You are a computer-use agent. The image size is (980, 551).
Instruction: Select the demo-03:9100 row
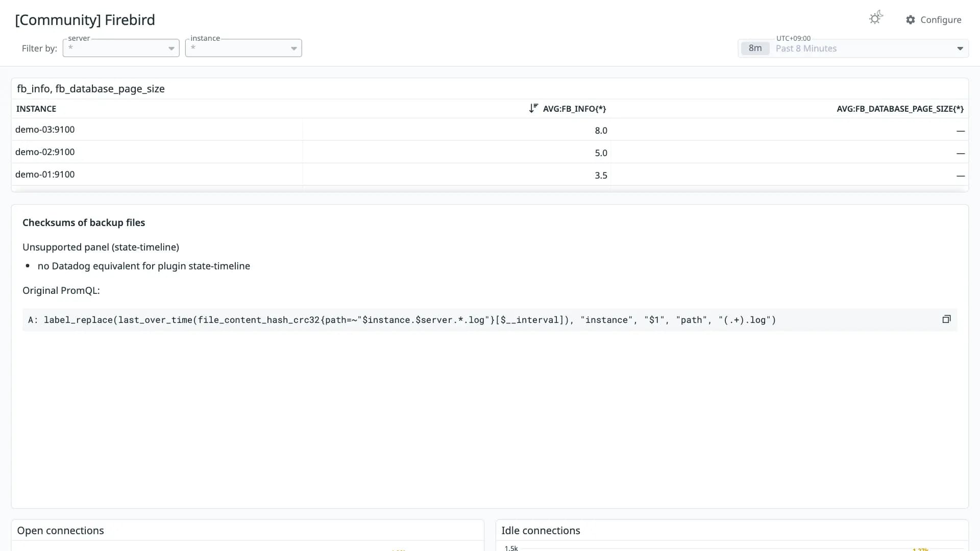point(489,130)
